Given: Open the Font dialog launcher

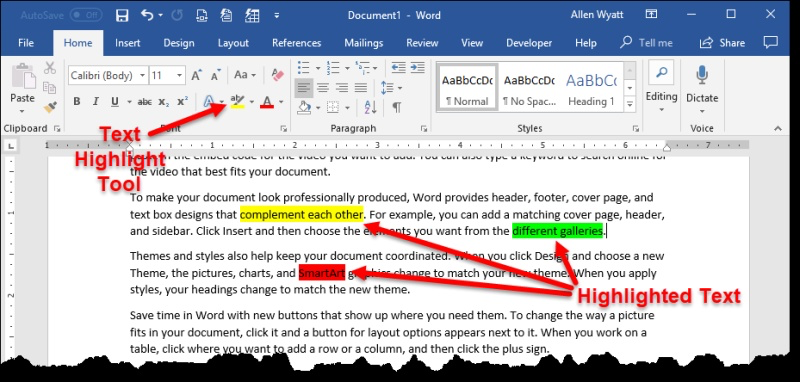Looking at the screenshot, I should pyautogui.click(x=283, y=129).
